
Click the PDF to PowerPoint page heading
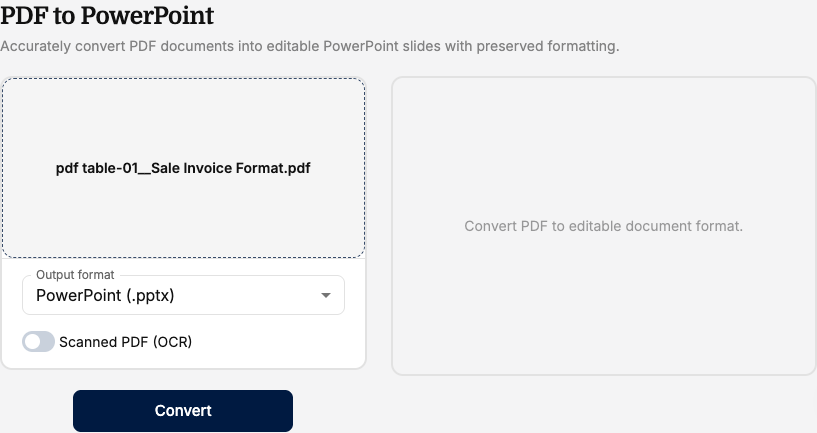(107, 16)
